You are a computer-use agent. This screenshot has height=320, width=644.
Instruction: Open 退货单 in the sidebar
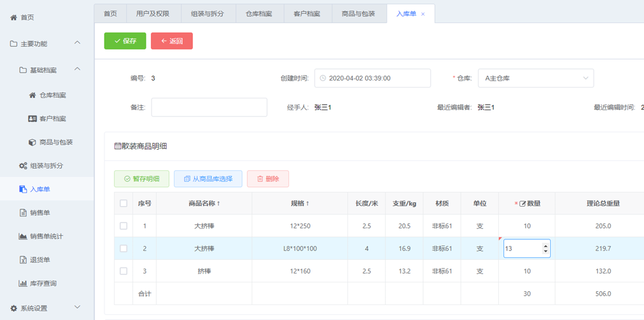pyautogui.click(x=40, y=260)
